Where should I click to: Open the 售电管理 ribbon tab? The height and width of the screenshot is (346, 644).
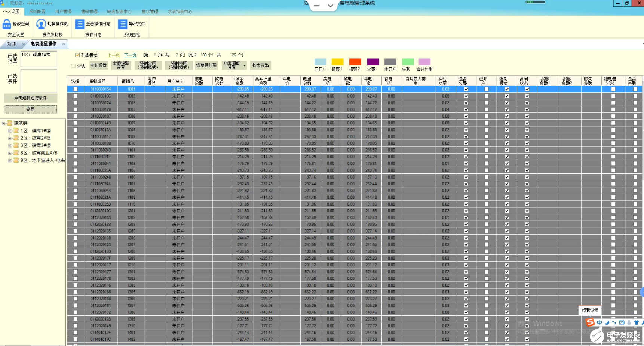point(89,12)
